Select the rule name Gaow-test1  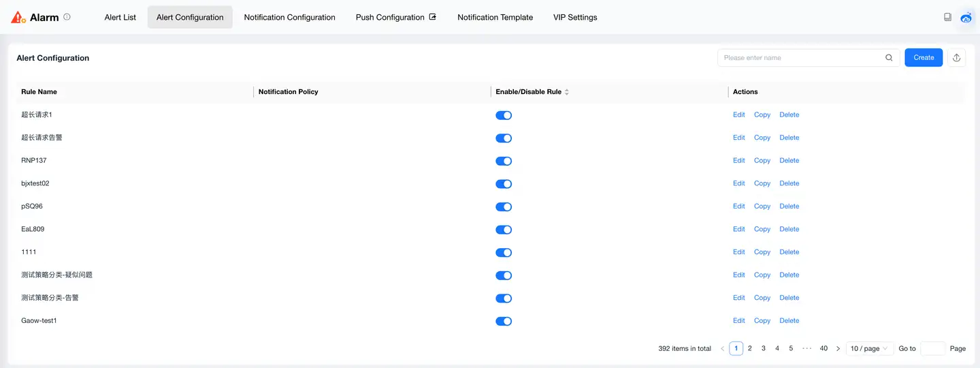[x=39, y=321]
